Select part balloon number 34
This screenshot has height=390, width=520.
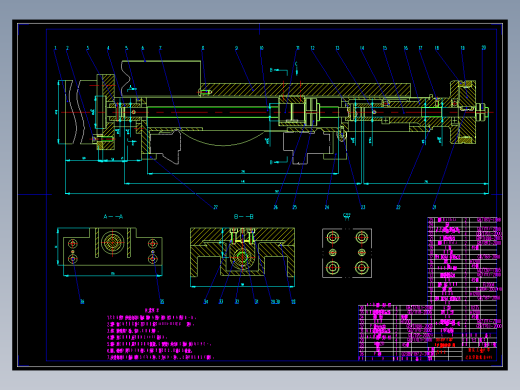coord(206,302)
